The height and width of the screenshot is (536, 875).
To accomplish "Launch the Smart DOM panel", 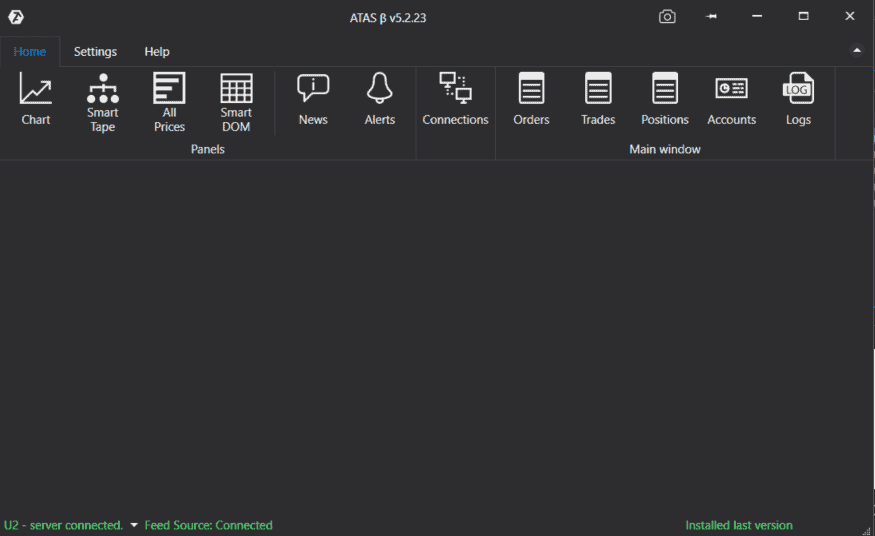I will [x=236, y=103].
